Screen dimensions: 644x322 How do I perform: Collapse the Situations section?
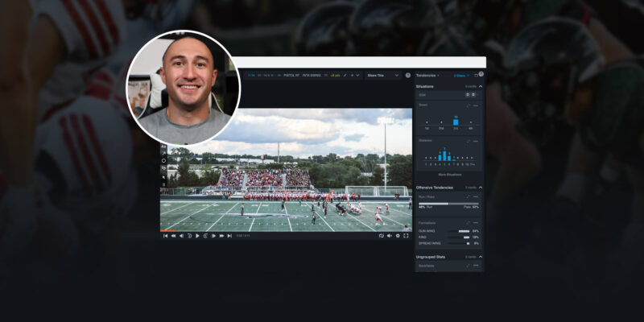point(481,86)
